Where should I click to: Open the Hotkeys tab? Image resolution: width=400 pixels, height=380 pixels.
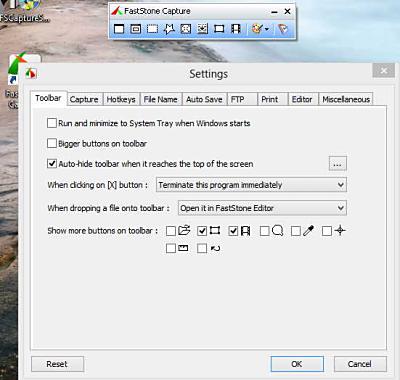[121, 99]
